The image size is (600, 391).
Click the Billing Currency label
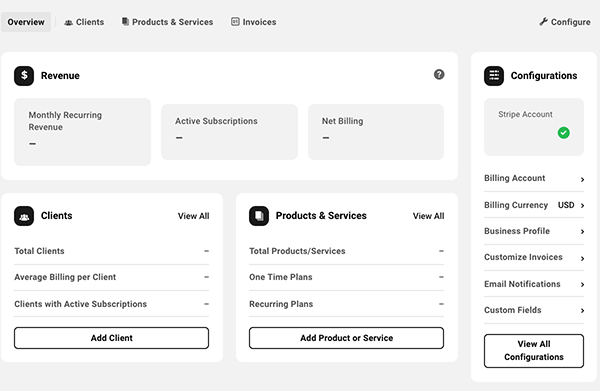click(x=516, y=205)
